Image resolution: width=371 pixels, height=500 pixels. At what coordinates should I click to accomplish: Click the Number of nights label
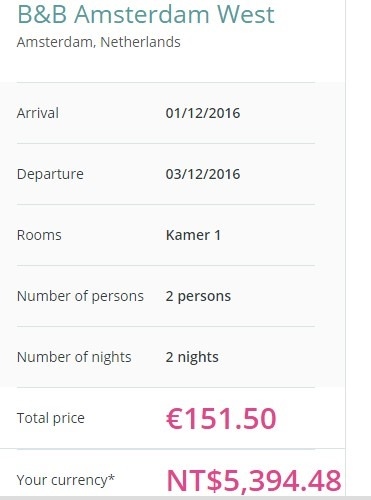click(74, 357)
